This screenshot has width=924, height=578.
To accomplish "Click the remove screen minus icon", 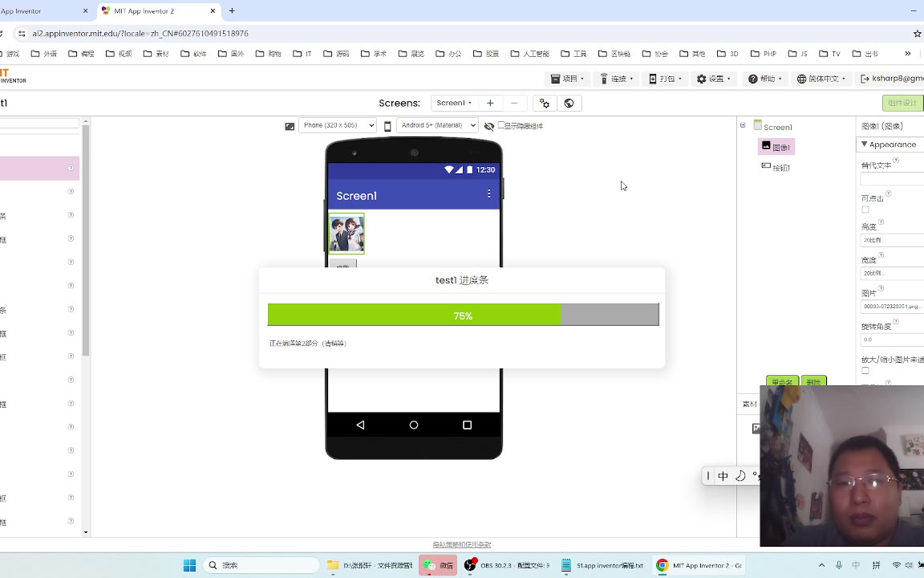I will click(x=514, y=103).
